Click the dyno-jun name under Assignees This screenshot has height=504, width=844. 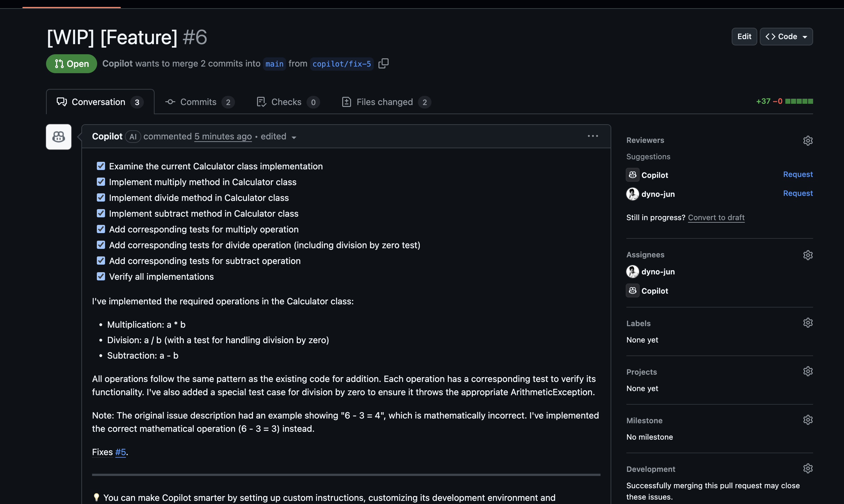coord(658,272)
